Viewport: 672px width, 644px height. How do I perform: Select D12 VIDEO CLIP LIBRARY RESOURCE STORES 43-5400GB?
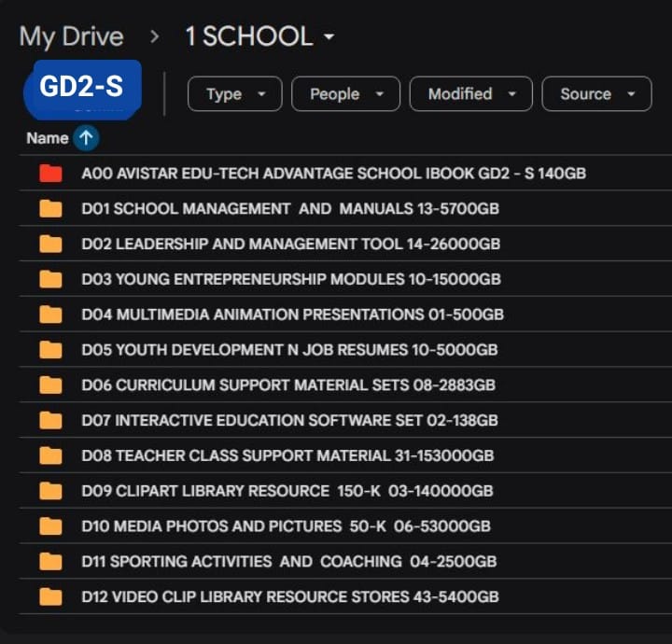[290, 597]
